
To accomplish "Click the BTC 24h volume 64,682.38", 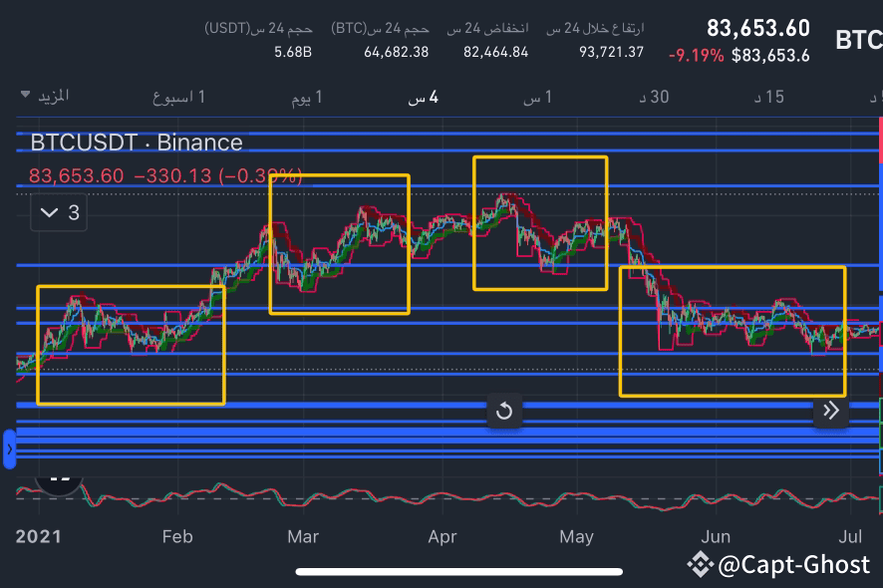I will pyautogui.click(x=396, y=52).
